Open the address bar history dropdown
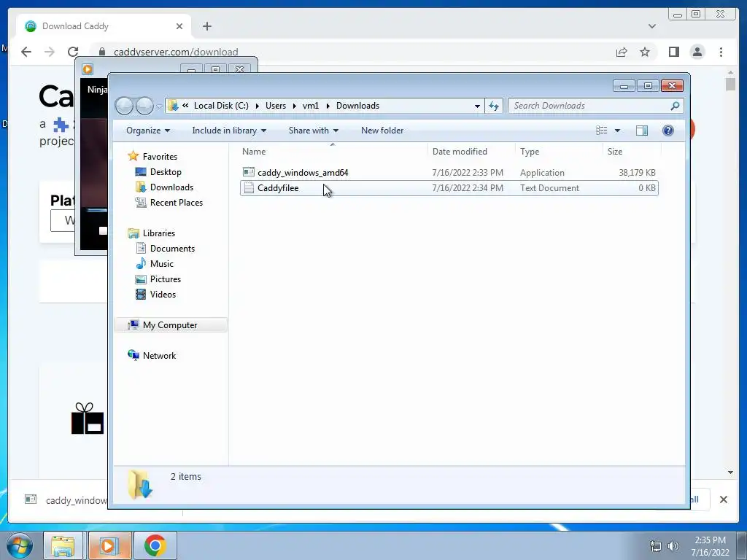This screenshot has height=560, width=747. pos(477,106)
